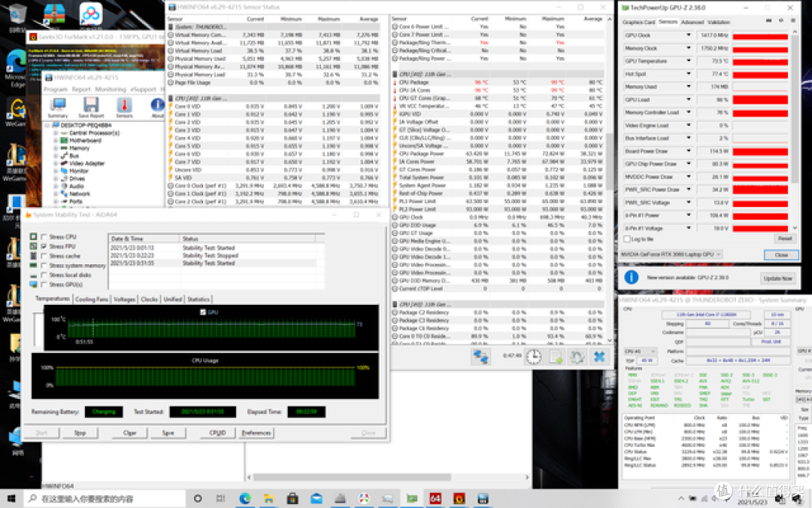This screenshot has width=812, height=508.
Task: Click the Clear button in AIDA64
Action: pyautogui.click(x=129, y=433)
